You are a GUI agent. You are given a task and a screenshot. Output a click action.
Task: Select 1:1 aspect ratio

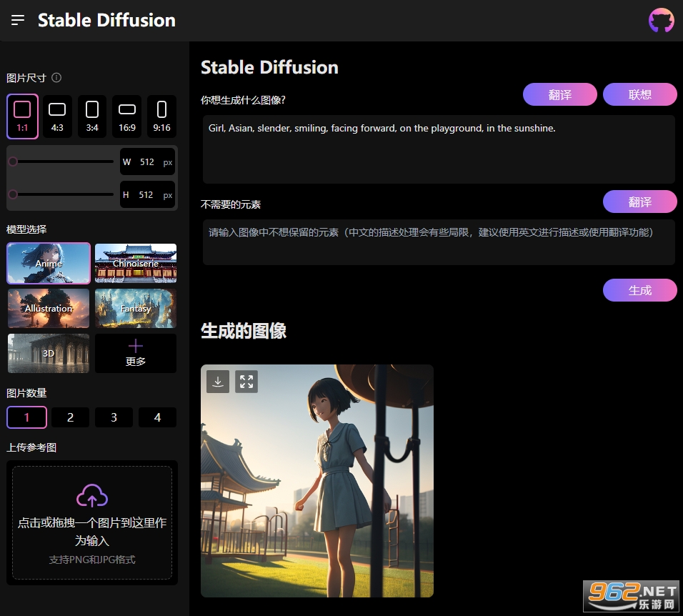(x=22, y=116)
